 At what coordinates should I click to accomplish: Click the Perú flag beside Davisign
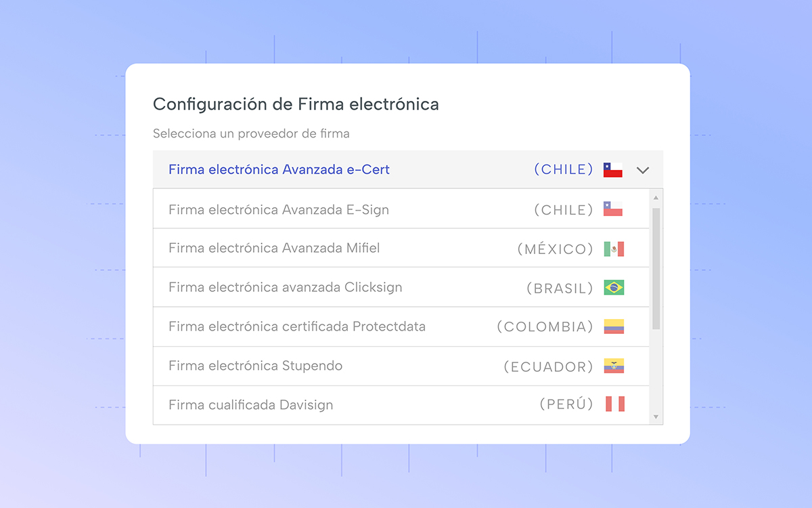click(x=616, y=404)
